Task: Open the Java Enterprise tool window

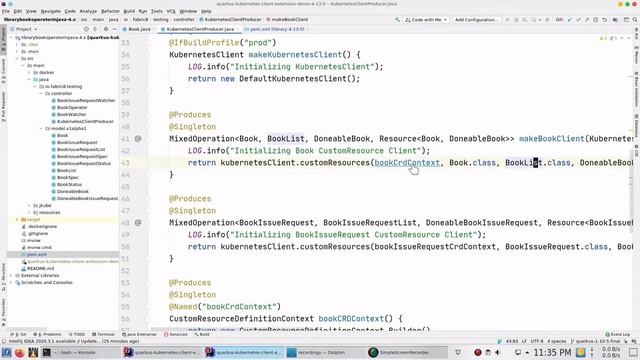Action: click(139, 334)
